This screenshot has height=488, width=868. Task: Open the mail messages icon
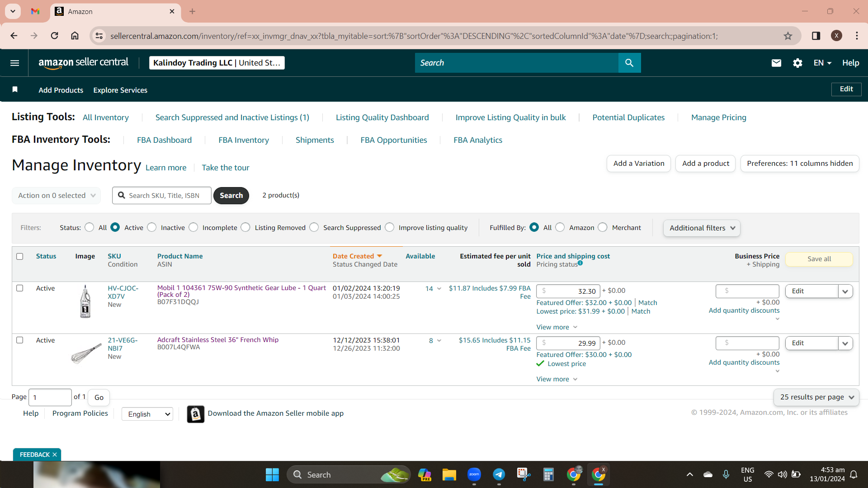(x=776, y=63)
